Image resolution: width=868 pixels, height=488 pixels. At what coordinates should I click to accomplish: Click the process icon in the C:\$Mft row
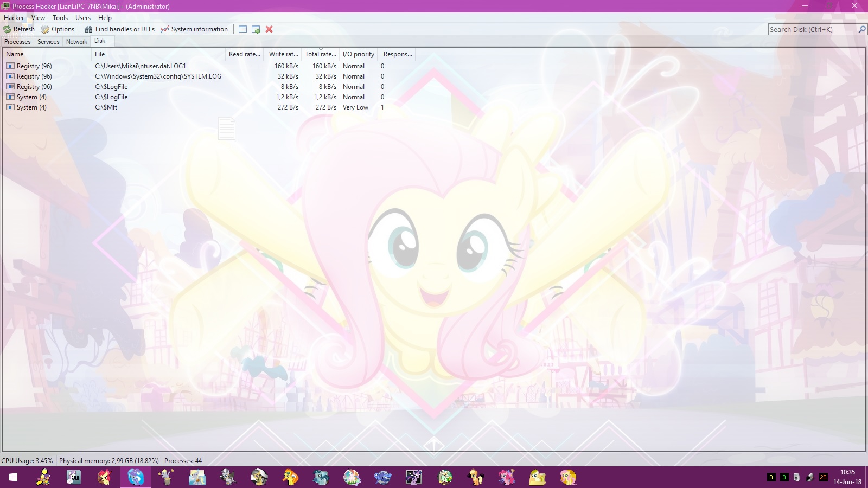(10, 107)
